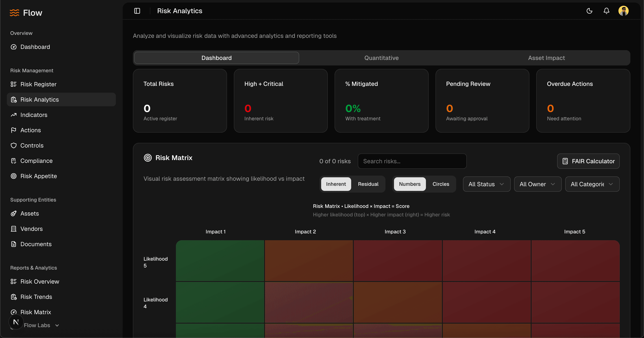Open the All Owner dropdown

pyautogui.click(x=538, y=184)
